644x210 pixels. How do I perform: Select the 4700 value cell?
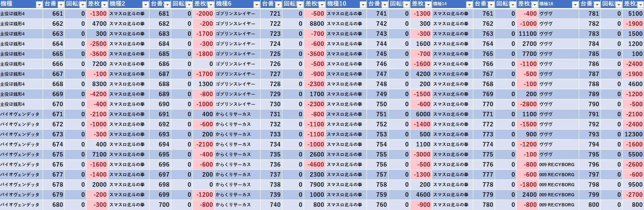tap(97, 24)
